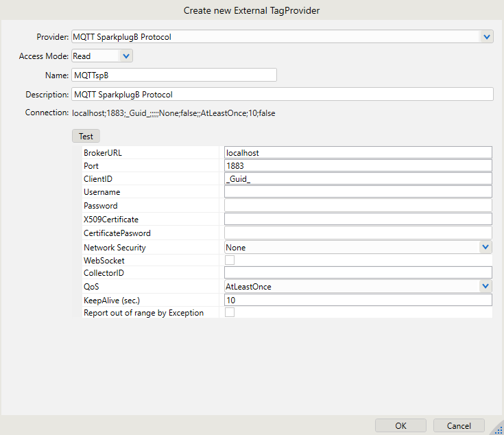Select the CertificatePasword input field
504x435 pixels.
[358, 233]
